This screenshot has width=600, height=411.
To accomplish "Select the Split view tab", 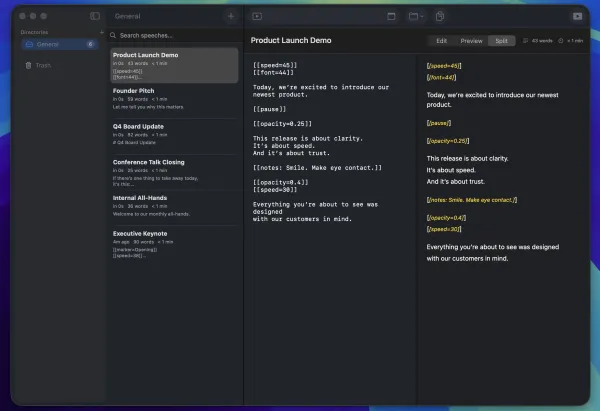I will [501, 41].
